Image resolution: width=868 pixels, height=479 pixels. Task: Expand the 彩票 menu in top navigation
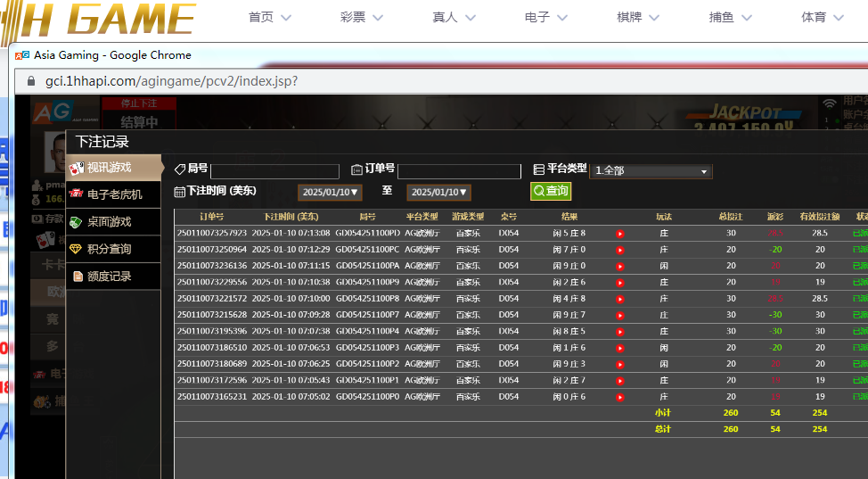click(361, 18)
